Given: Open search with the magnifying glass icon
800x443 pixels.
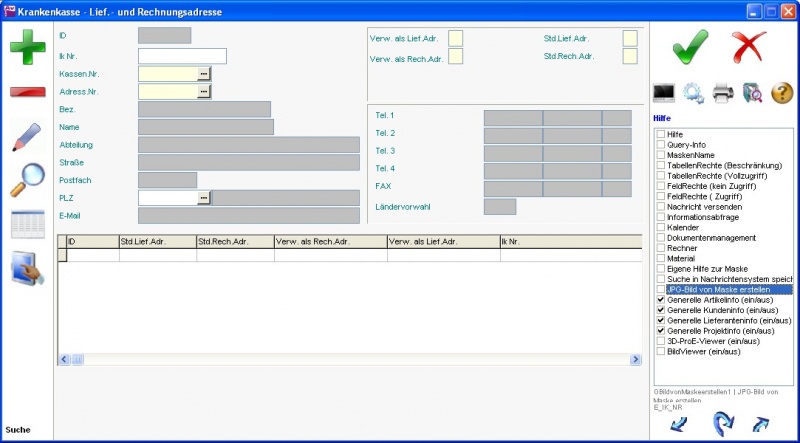Looking at the screenshot, I should pos(27,180).
